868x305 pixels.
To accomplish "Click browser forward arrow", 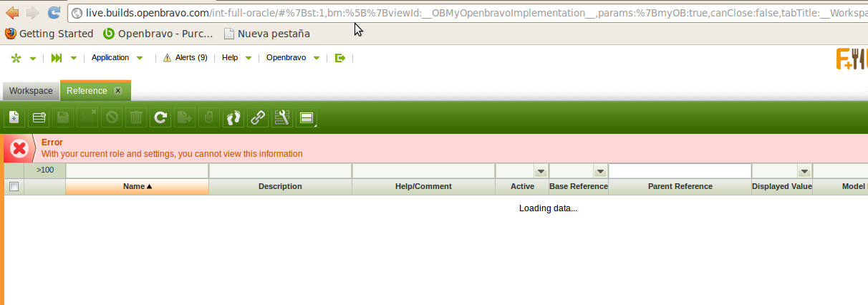I will [x=32, y=12].
